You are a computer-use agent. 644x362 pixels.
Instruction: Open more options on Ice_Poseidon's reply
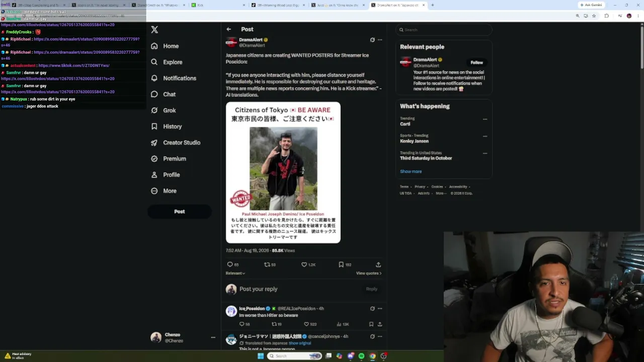point(380,309)
